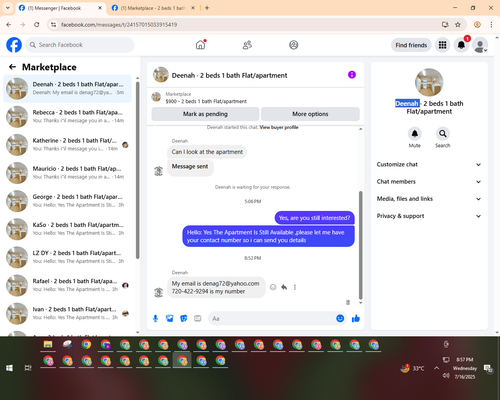Attach a photo with the image icon
This screenshot has height=400, width=500.
tap(170, 319)
